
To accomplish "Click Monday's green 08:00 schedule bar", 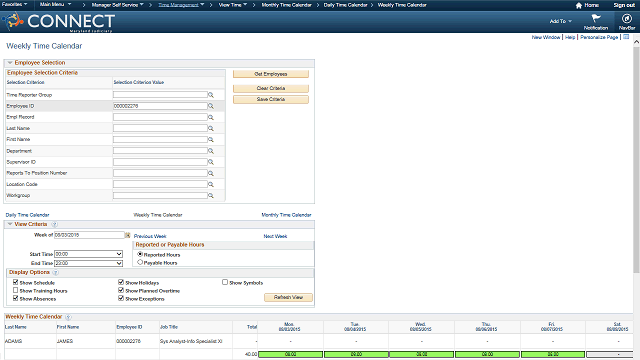I will click(x=290, y=354).
